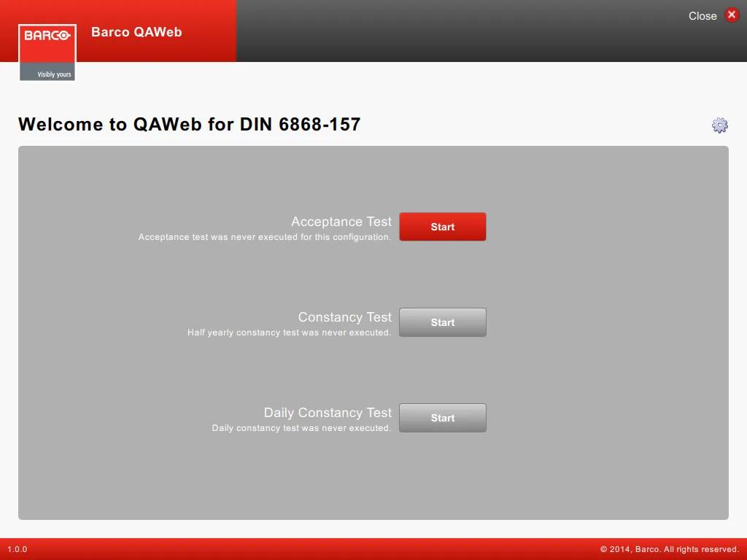Select the Acceptance Test heading label
Viewport: 747px width, 560px height.
[x=341, y=222]
